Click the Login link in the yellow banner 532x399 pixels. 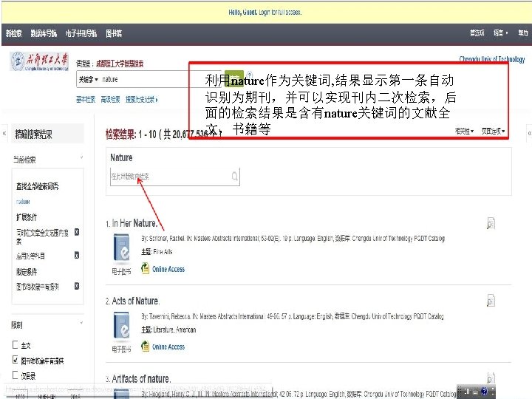click(x=264, y=13)
